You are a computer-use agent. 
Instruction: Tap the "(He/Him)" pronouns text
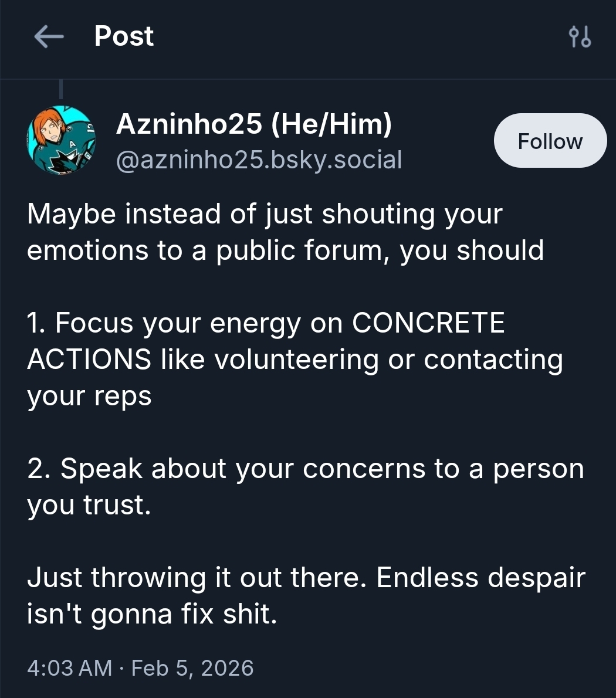[332, 124]
